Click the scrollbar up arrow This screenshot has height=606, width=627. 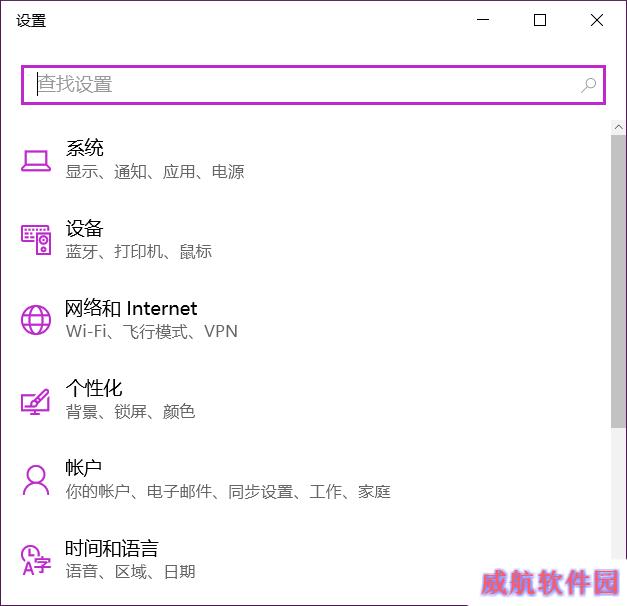point(619,127)
